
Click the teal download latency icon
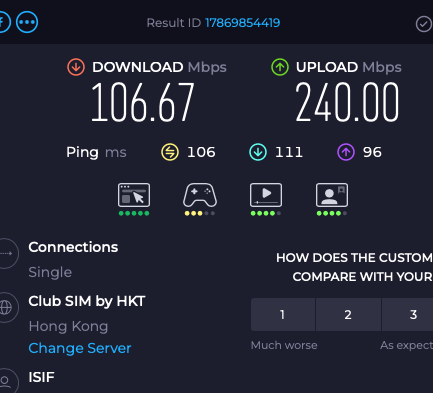pos(258,152)
